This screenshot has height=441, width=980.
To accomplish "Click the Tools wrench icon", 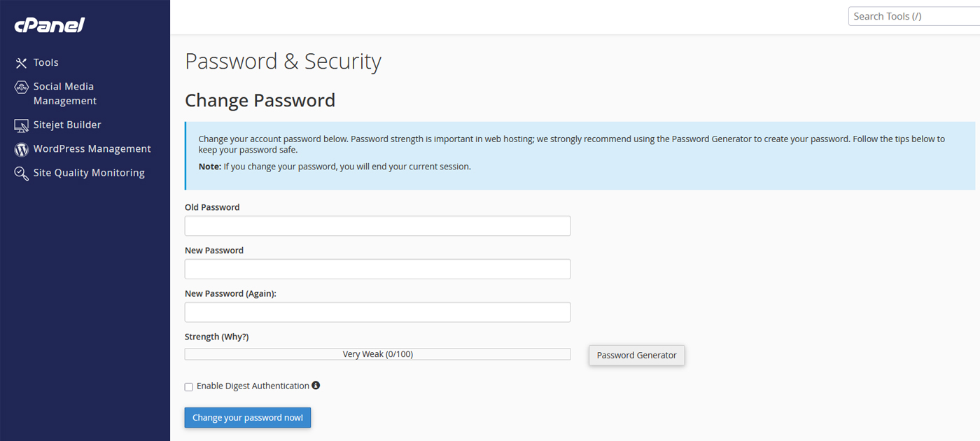I will 21,63.
